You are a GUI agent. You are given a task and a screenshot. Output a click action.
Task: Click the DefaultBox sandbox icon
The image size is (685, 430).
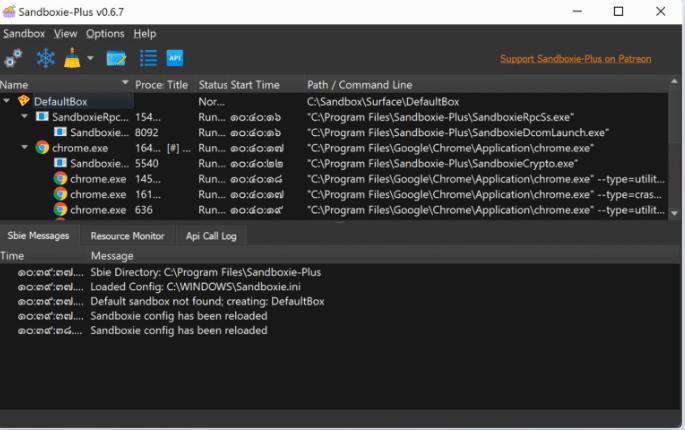[x=24, y=101]
